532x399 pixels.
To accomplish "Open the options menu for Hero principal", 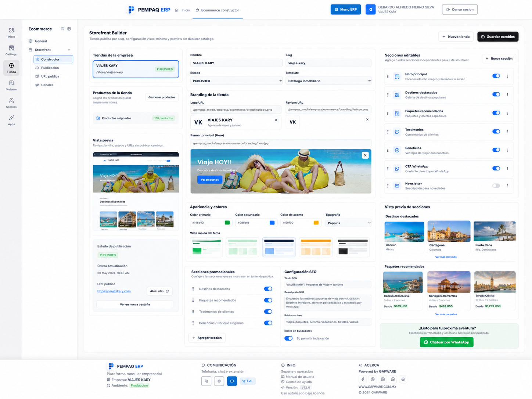I will point(508,76).
